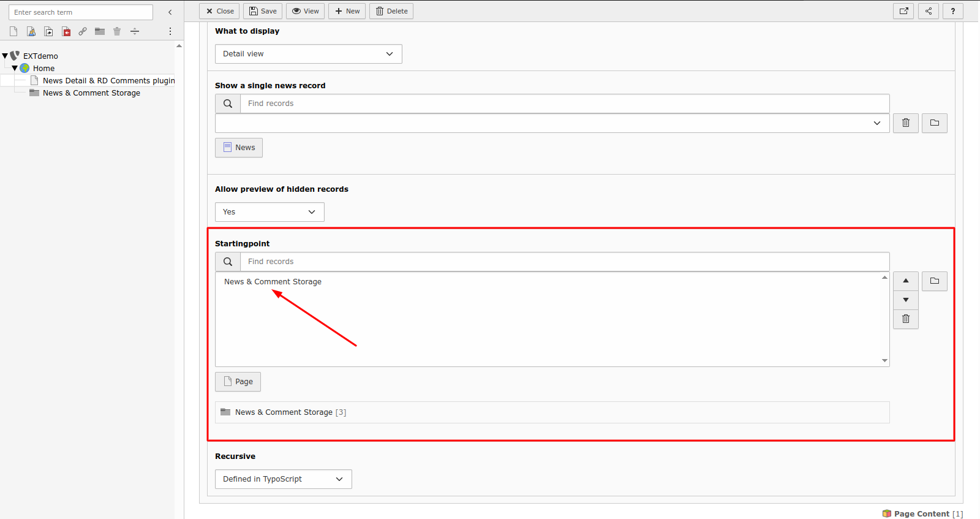Click the page tree scrollbar up arrow
The image size is (980, 519).
tap(179, 46)
